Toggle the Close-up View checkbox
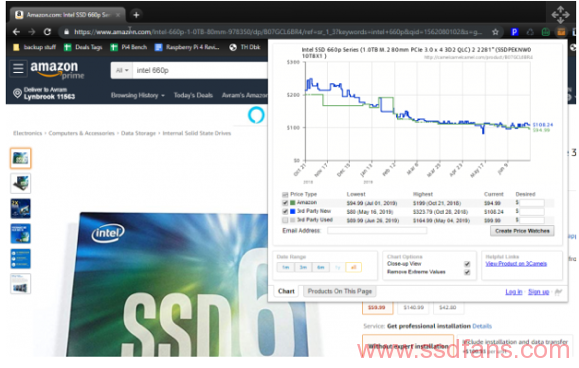 (x=467, y=264)
